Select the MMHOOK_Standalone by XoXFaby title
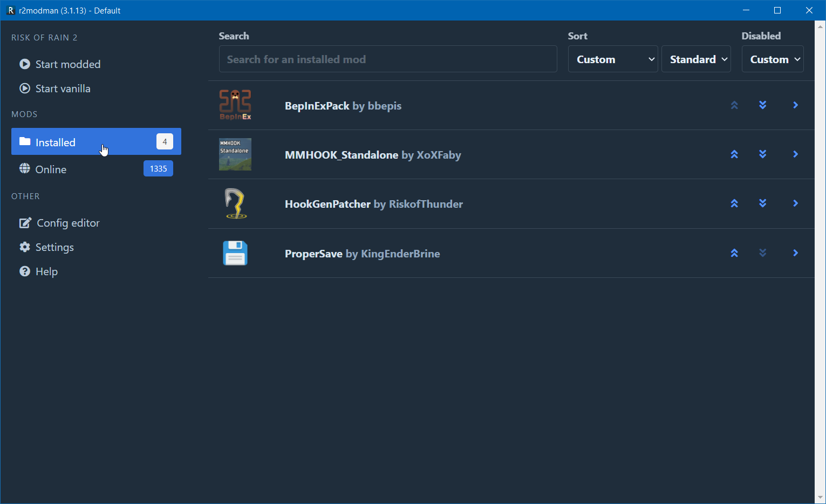 (373, 155)
